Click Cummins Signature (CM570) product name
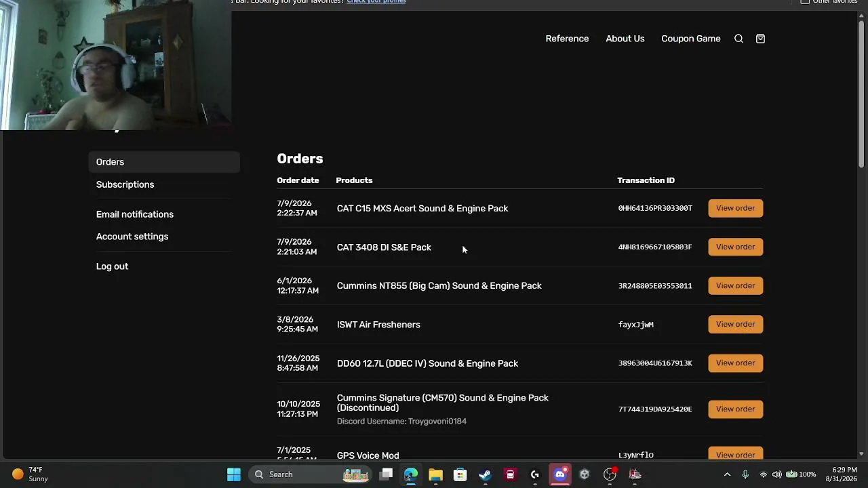The height and width of the screenshot is (488, 868). (443, 403)
